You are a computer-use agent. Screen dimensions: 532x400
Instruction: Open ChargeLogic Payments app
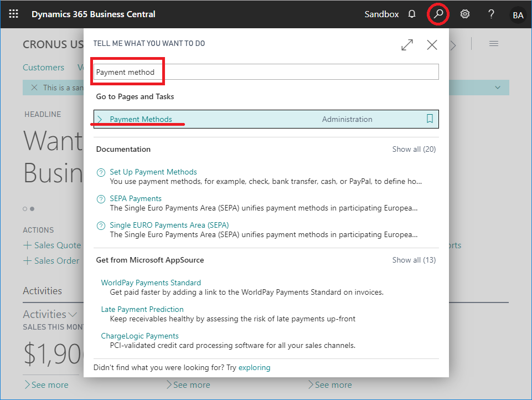click(x=140, y=336)
